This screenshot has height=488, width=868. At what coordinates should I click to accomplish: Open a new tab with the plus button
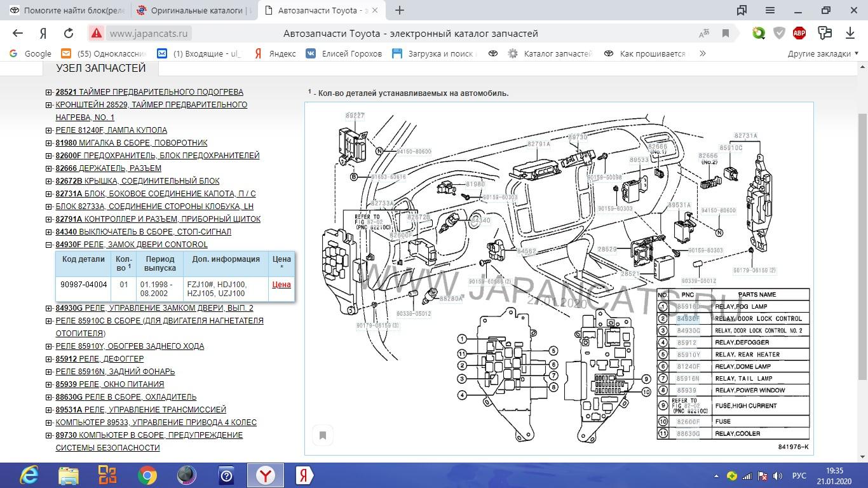tap(399, 10)
